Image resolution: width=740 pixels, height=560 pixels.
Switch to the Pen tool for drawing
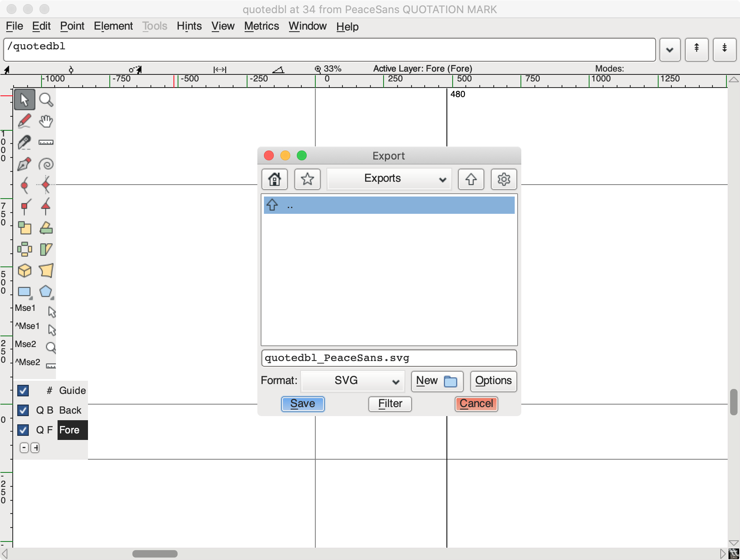click(x=25, y=164)
